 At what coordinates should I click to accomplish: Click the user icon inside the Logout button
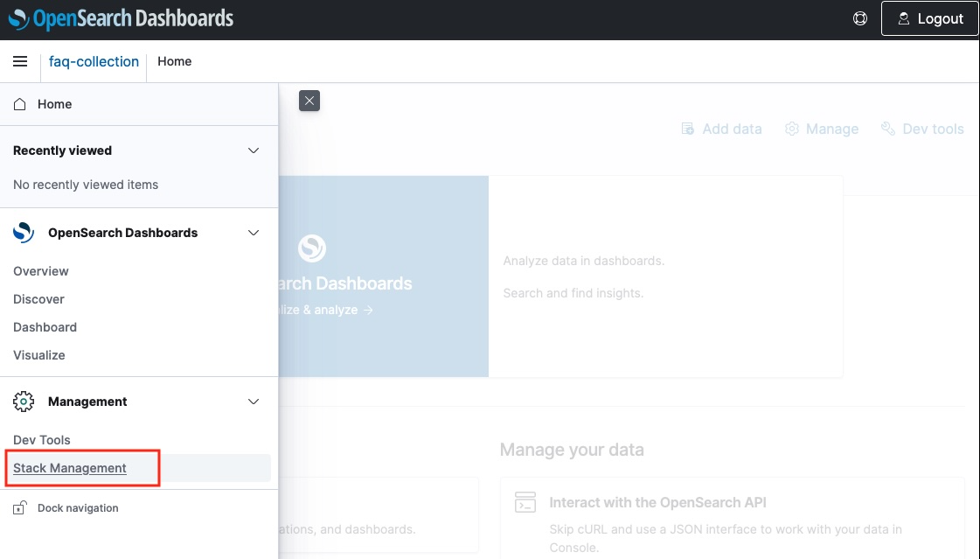(x=904, y=18)
